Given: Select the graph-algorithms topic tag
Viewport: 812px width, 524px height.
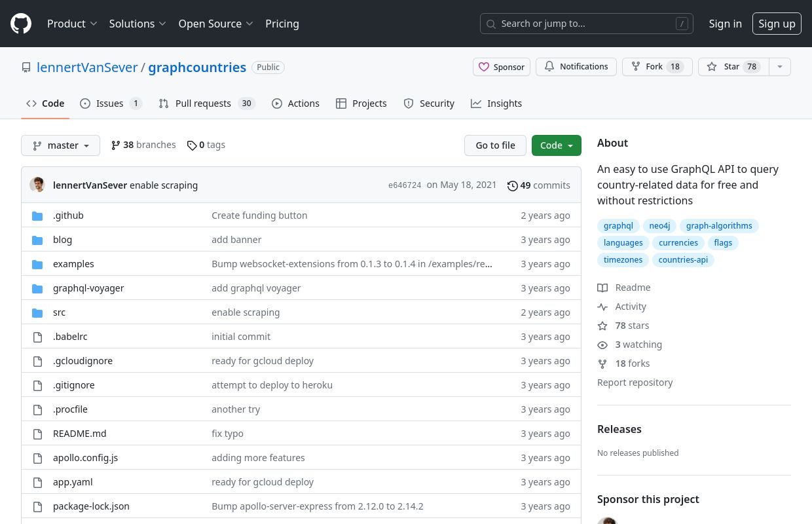Looking at the screenshot, I should (719, 226).
